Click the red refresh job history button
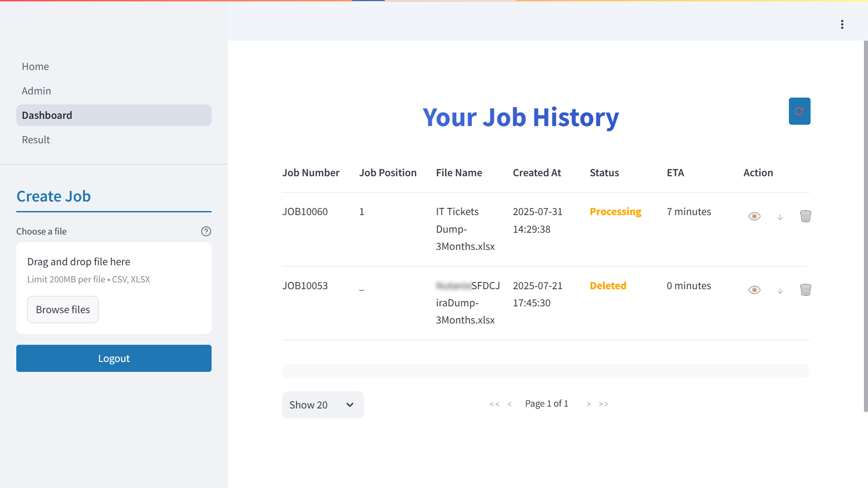The width and height of the screenshot is (868, 488). click(799, 111)
